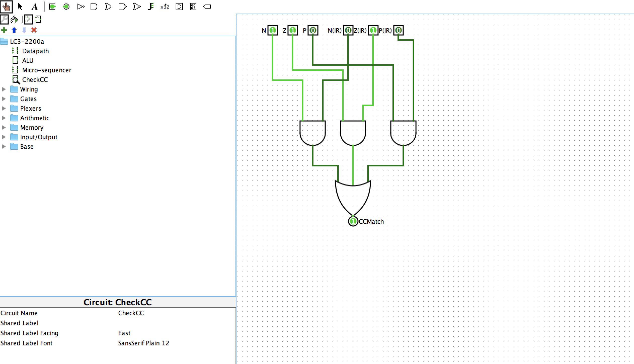The width and height of the screenshot is (634, 364).
Task: Switch to simulation tree view icon
Action: point(14,19)
